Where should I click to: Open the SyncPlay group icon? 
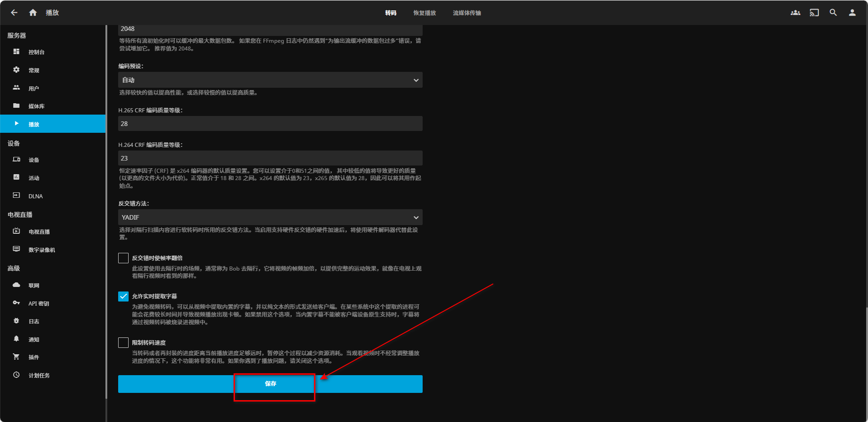[x=795, y=13]
